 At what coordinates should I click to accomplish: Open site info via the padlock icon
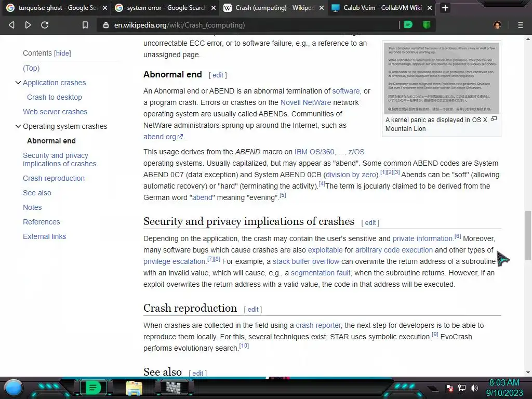106,25
